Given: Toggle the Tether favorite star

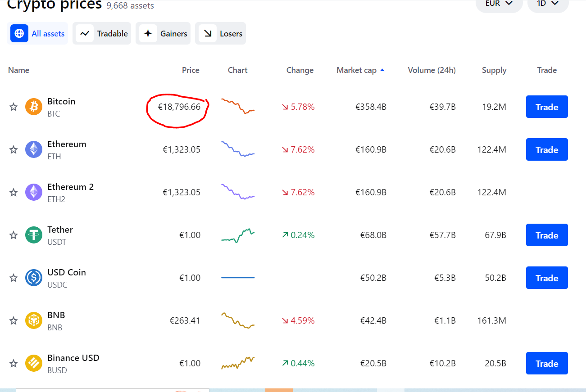Looking at the screenshot, I should point(14,235).
